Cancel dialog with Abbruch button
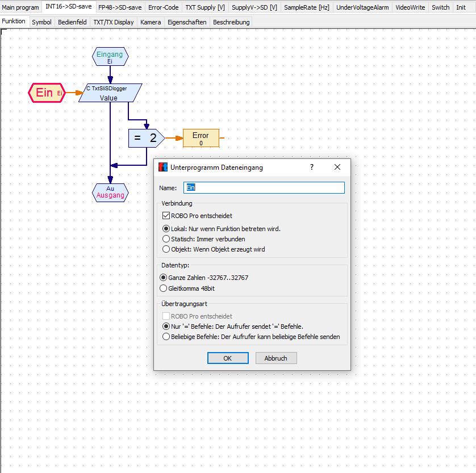476x473 pixels. (x=276, y=358)
